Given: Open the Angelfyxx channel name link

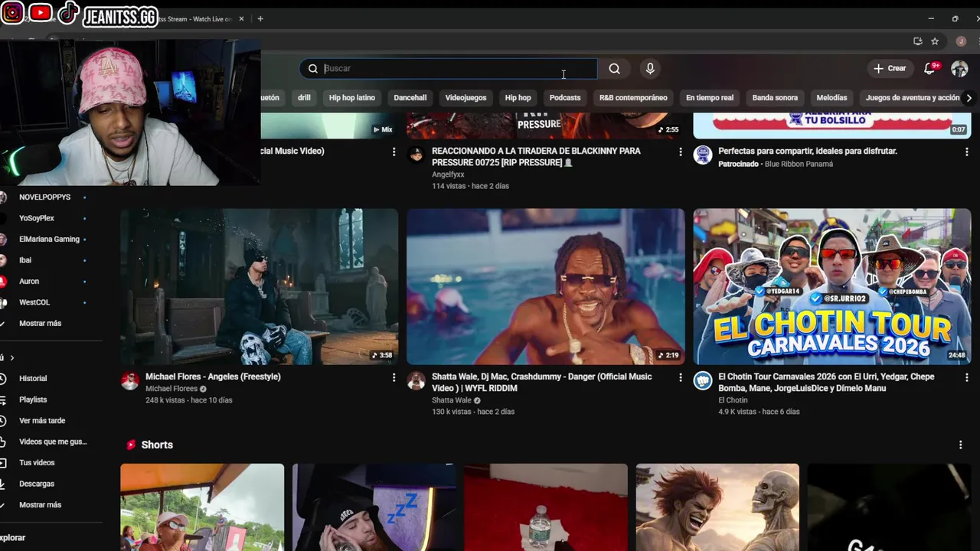Looking at the screenshot, I should coord(449,174).
